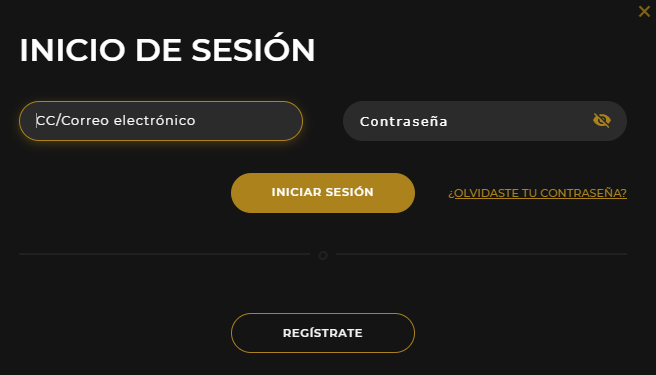Viewport: 656px width, 375px height.
Task: Click the Contraseña placeholder text
Action: click(404, 121)
